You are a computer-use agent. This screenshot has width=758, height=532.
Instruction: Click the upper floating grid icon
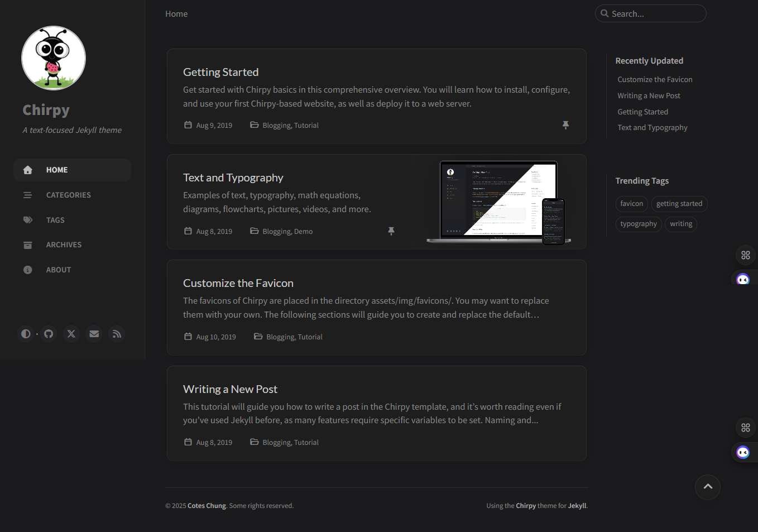click(x=746, y=255)
